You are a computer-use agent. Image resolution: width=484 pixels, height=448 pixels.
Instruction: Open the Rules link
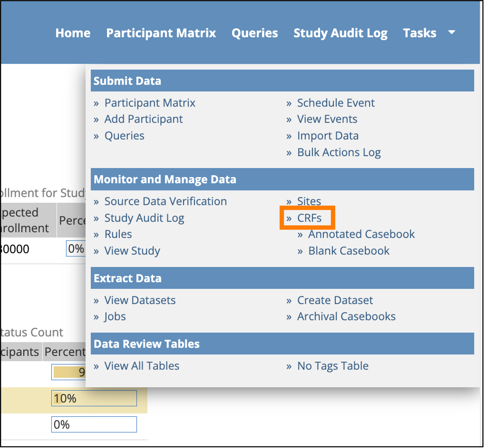118,234
